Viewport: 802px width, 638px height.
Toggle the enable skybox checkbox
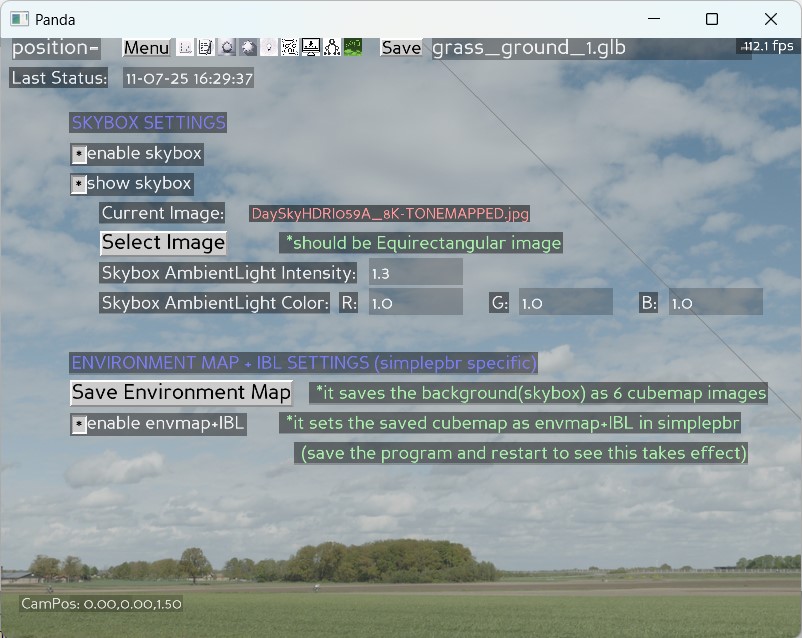(79, 154)
